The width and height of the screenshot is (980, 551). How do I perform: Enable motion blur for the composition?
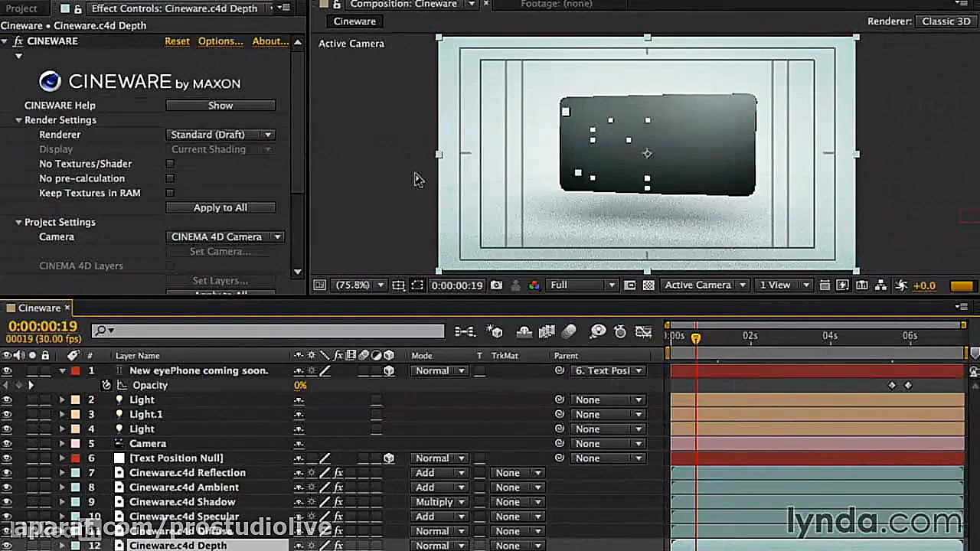pyautogui.click(x=569, y=331)
